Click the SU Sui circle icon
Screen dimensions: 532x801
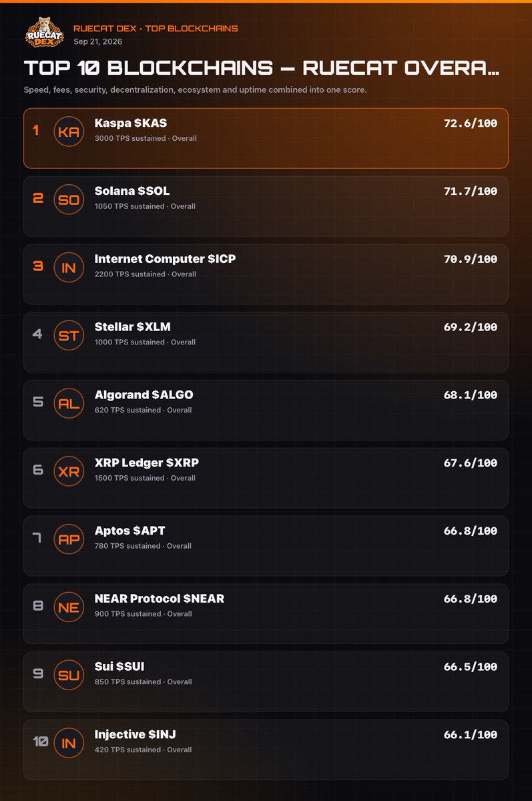click(69, 676)
